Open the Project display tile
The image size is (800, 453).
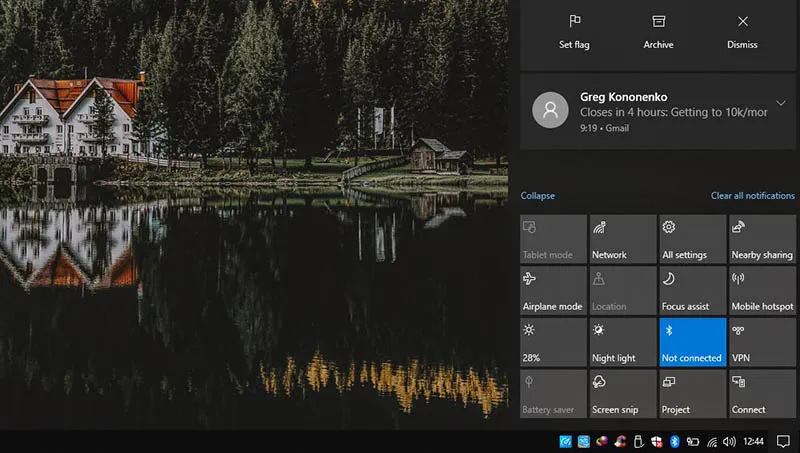point(692,394)
